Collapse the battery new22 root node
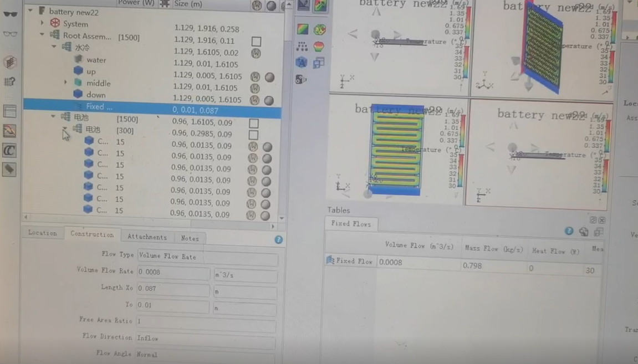638x364 pixels. (30, 10)
